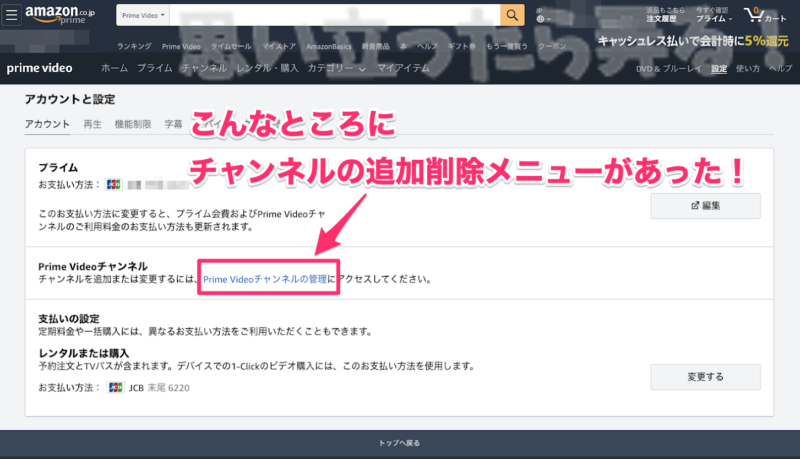Click the JCB 末尾 6220 text
This screenshot has width=800, height=459.
[x=159, y=388]
